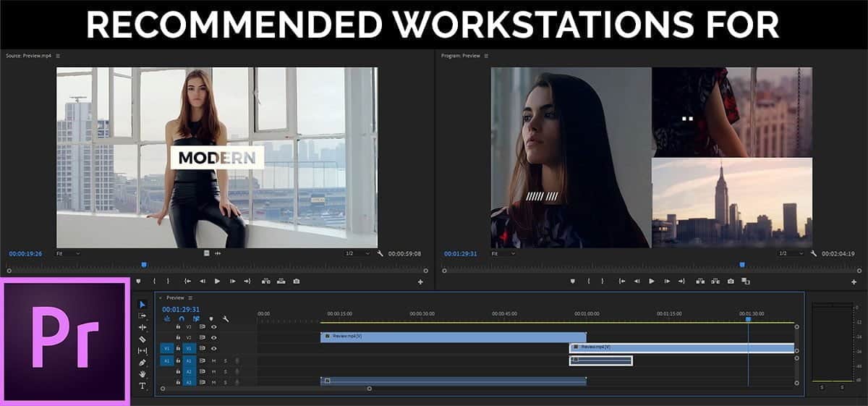Open Program monitor button editor plus

click(x=854, y=282)
